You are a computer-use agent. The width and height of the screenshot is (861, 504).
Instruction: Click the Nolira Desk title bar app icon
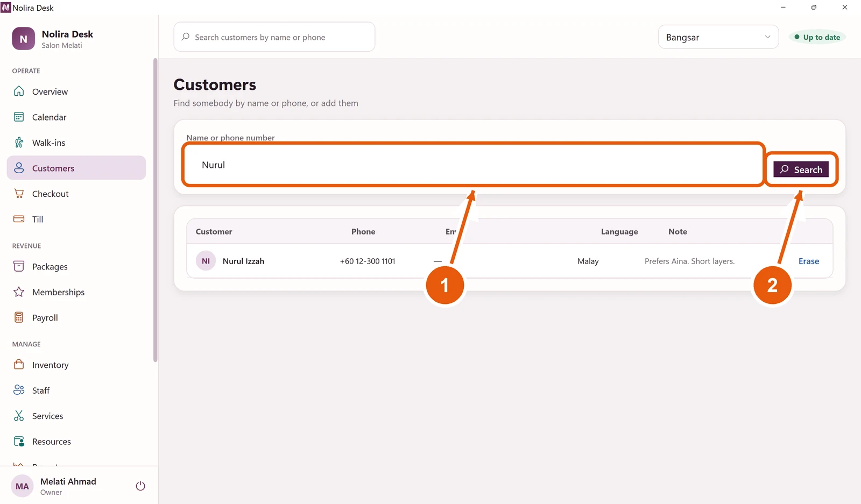[6, 8]
